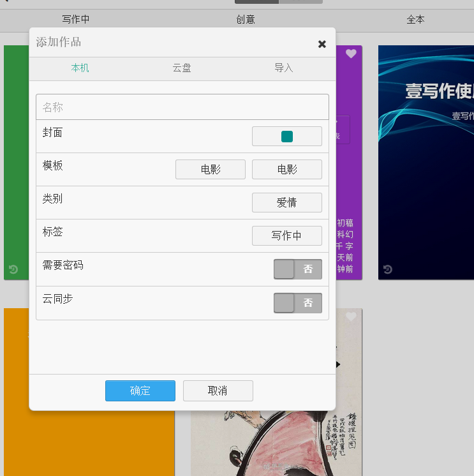This screenshot has width=474, height=476.
Task: Open the 类别 dropdown showing 爱情
Action: coord(287,203)
